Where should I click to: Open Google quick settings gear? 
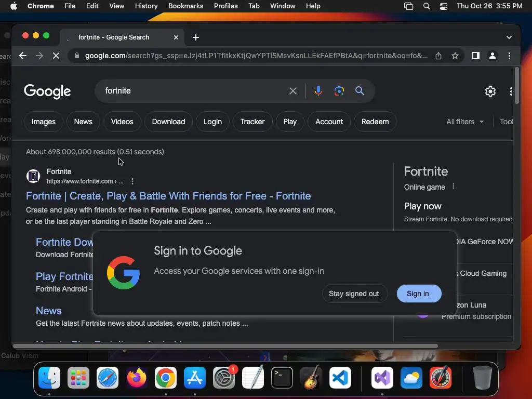pos(490,91)
